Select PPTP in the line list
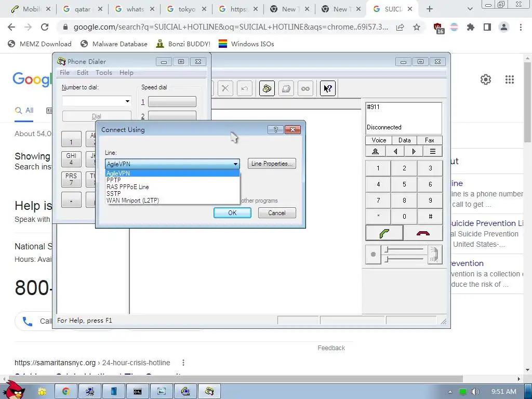Viewport: 532px width, 399px height. [172, 180]
